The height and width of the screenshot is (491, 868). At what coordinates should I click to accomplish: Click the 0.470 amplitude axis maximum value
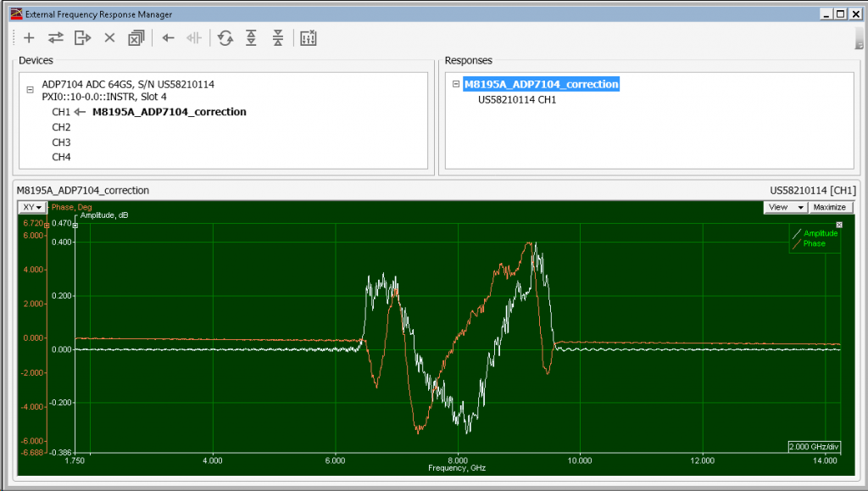pyautogui.click(x=61, y=223)
